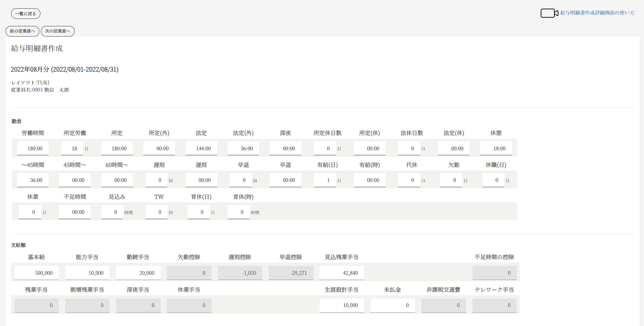Click the 能力手当 field showing 50,000

click(87, 273)
